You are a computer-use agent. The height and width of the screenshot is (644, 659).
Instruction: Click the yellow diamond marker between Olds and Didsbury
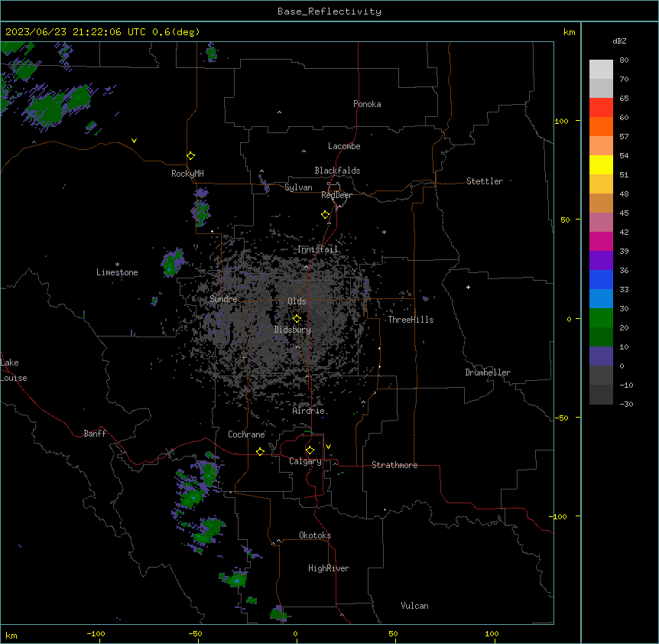(297, 319)
